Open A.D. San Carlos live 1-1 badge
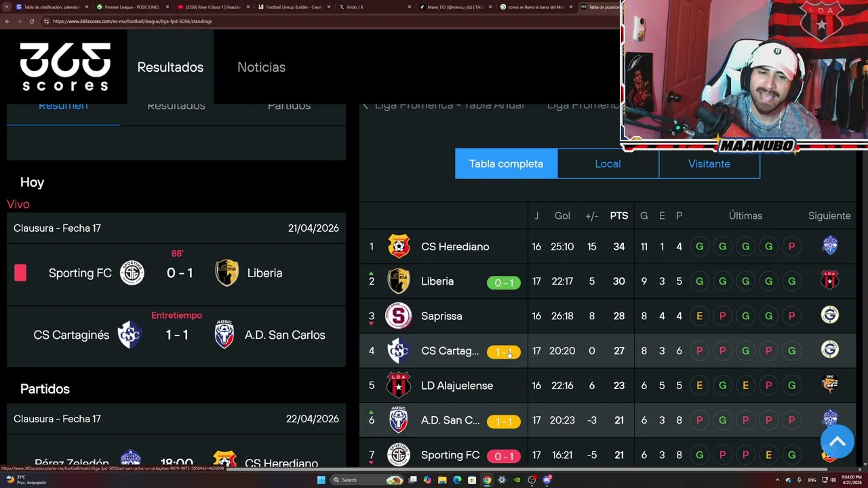This screenshot has height=488, width=868. 504,422
